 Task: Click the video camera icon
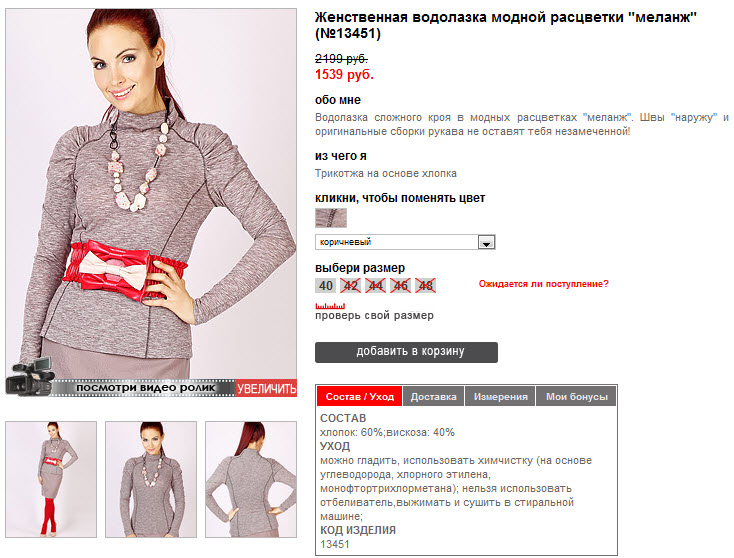pos(29,377)
